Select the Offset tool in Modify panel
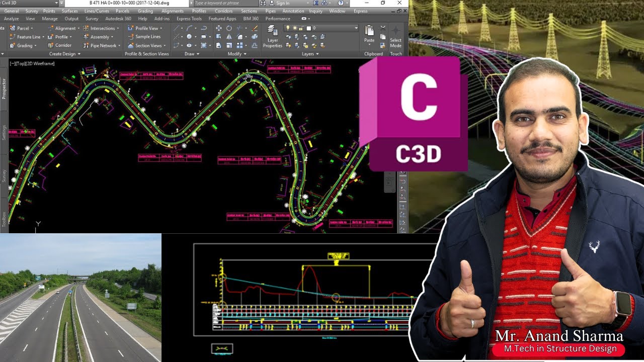The image size is (644, 362). pyautogui.click(x=255, y=45)
